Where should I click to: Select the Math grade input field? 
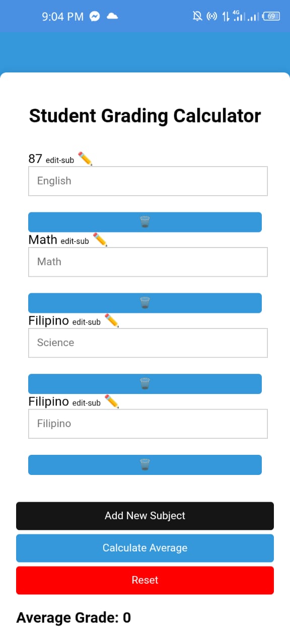click(x=148, y=262)
